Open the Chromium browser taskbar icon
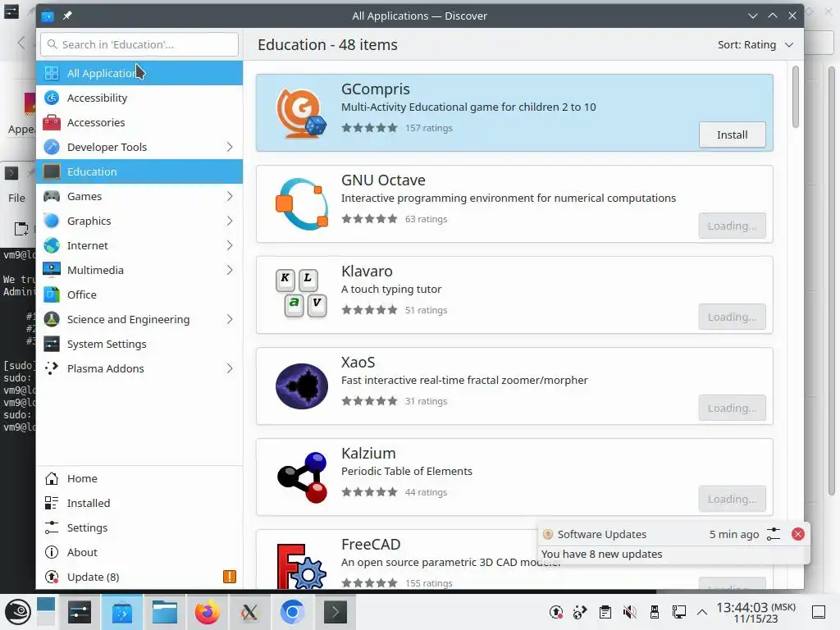840x630 pixels. click(292, 612)
